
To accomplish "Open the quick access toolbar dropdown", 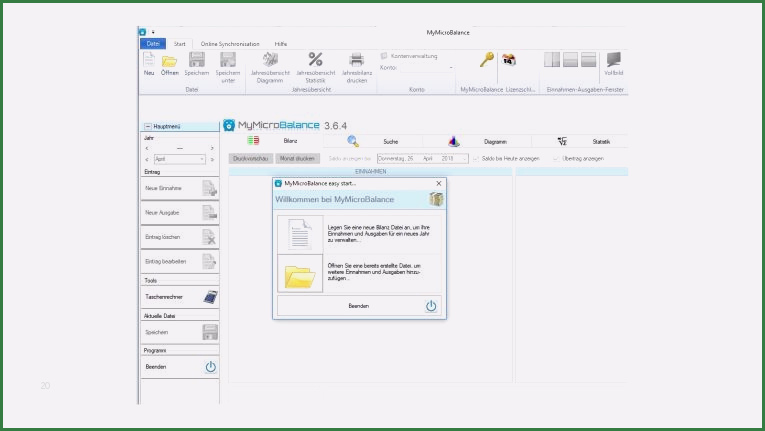I will pyautogui.click(x=153, y=32).
